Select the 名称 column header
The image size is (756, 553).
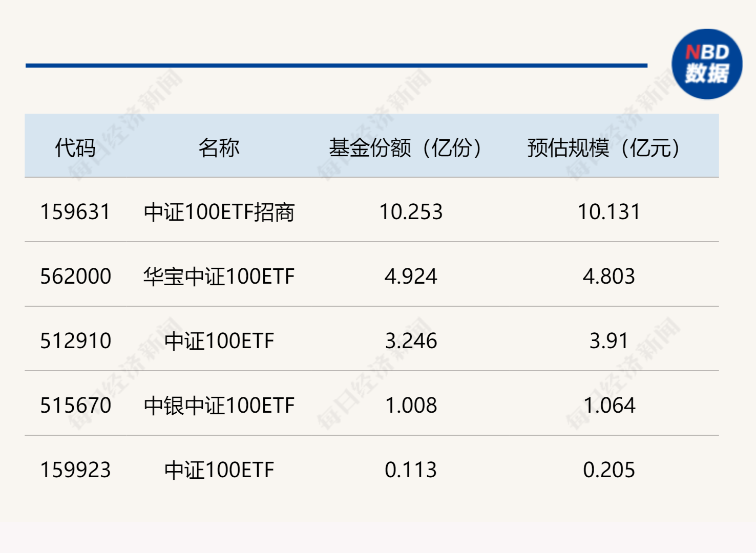(x=219, y=148)
